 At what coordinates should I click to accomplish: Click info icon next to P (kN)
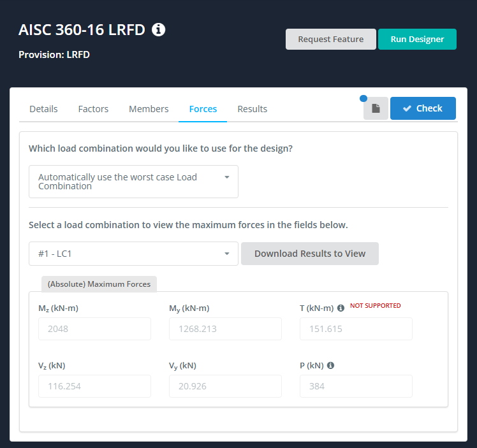click(x=331, y=365)
